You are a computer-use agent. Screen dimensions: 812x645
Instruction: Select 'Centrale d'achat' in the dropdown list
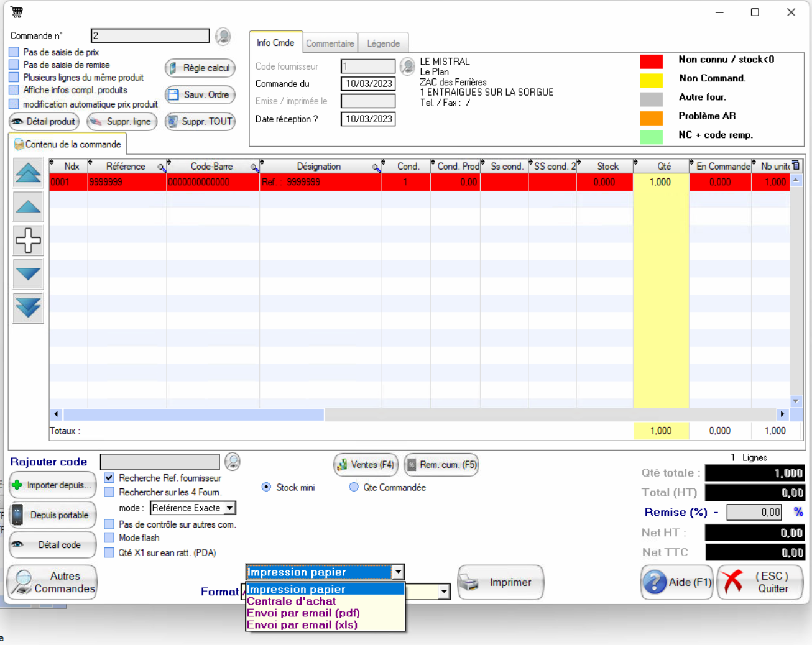click(x=291, y=601)
